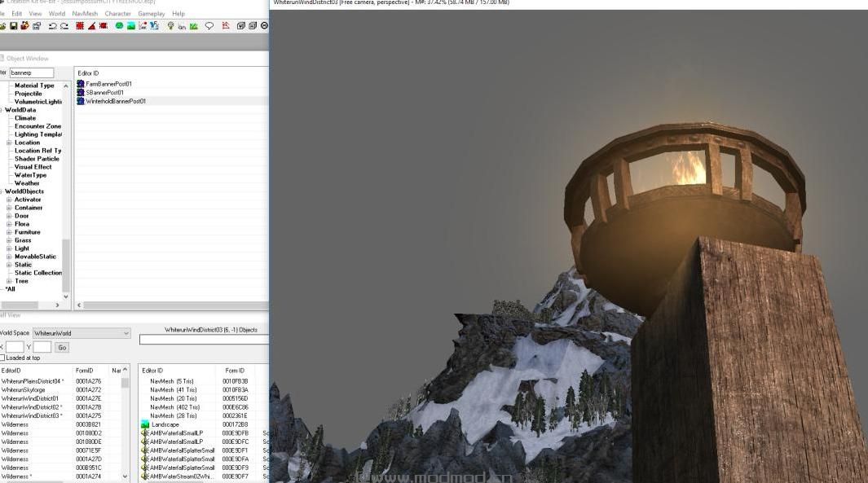Select the NavMesh (402 Tris) row
Screen dimensions: 868x483
click(x=204, y=407)
